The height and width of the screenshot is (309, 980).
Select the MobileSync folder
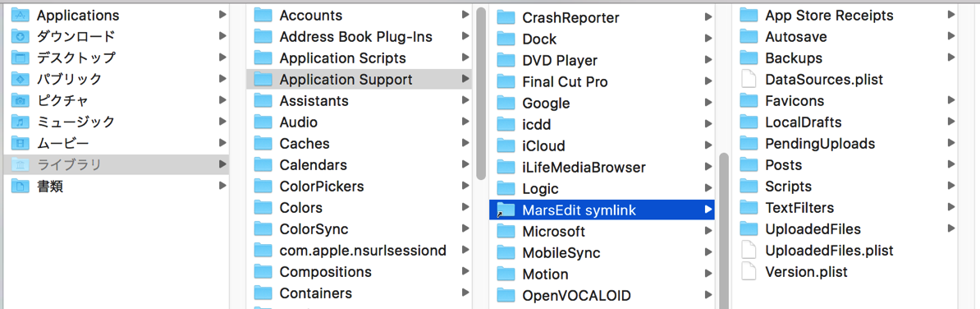[x=602, y=252]
